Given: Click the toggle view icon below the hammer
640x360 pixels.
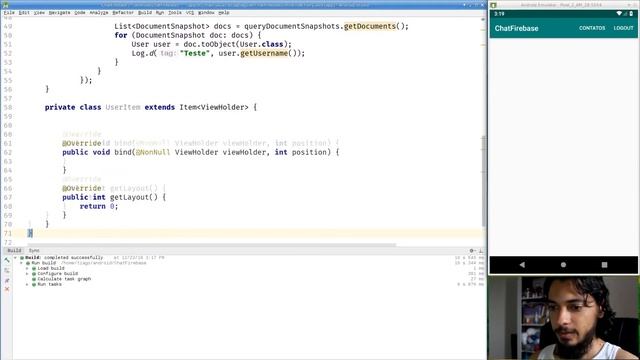Looking at the screenshot, I should 7,270.
